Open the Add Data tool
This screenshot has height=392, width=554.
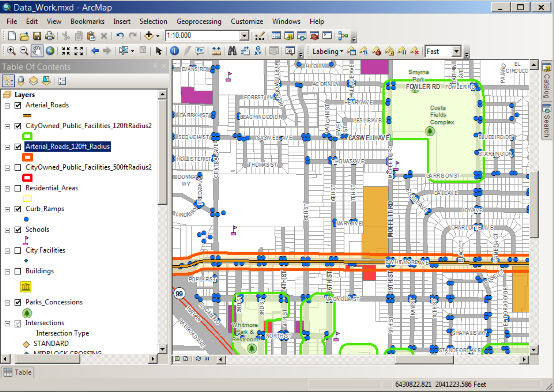point(149,35)
